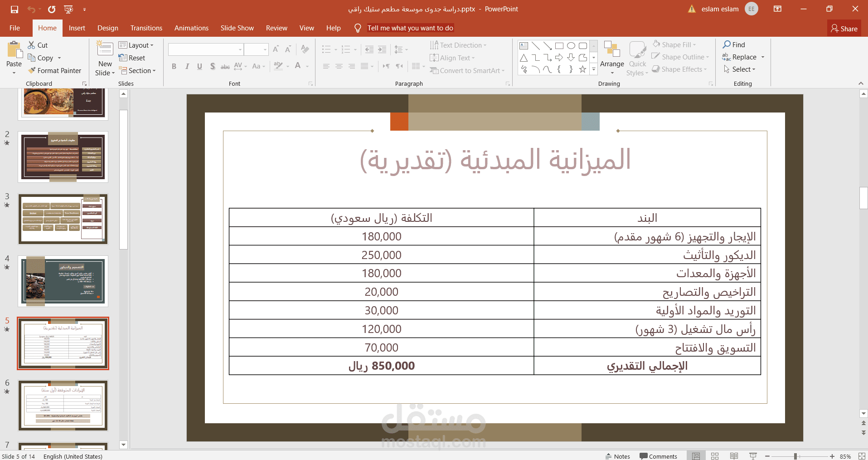Click the Arrange icon

click(612, 49)
